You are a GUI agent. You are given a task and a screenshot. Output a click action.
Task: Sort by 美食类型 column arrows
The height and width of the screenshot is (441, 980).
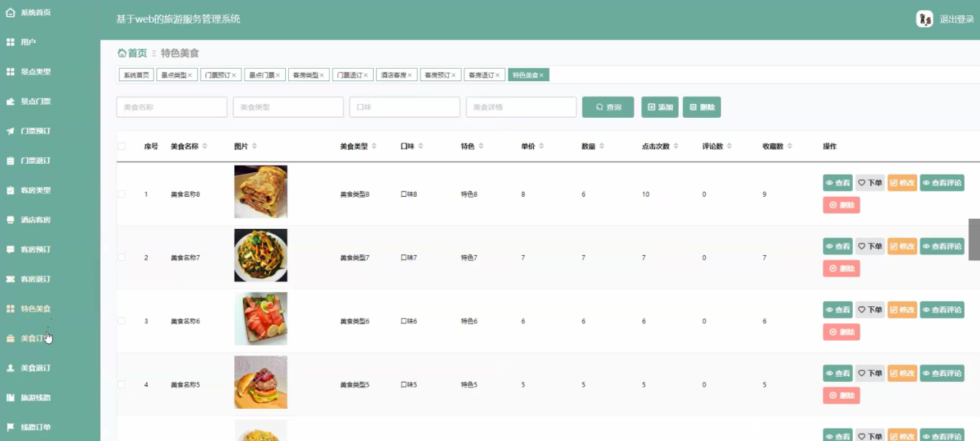point(374,146)
